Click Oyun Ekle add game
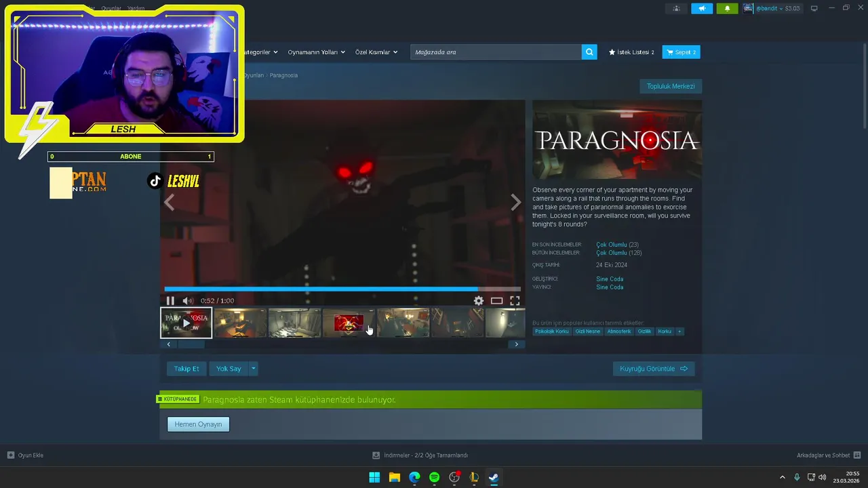This screenshot has width=868, height=488. point(26,455)
